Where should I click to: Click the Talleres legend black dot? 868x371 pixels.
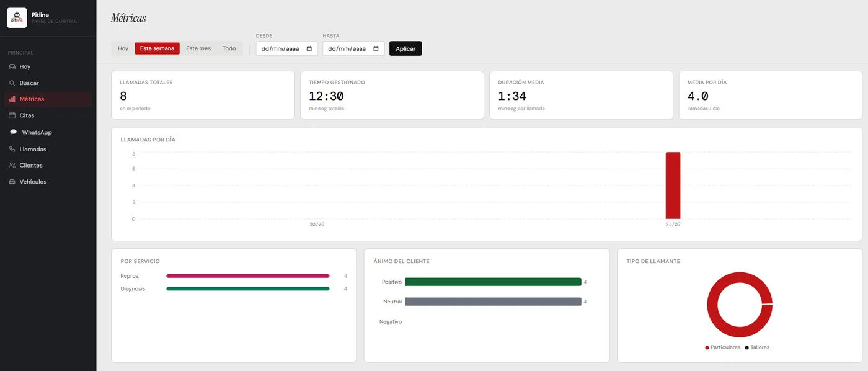746,347
